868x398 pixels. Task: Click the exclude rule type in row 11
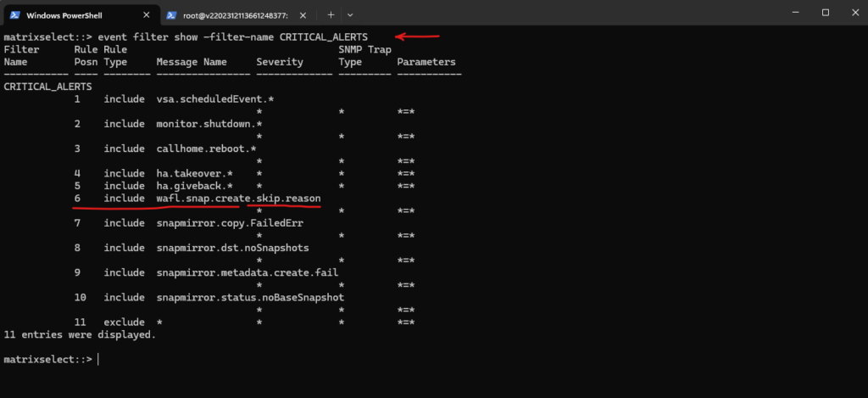click(x=124, y=322)
